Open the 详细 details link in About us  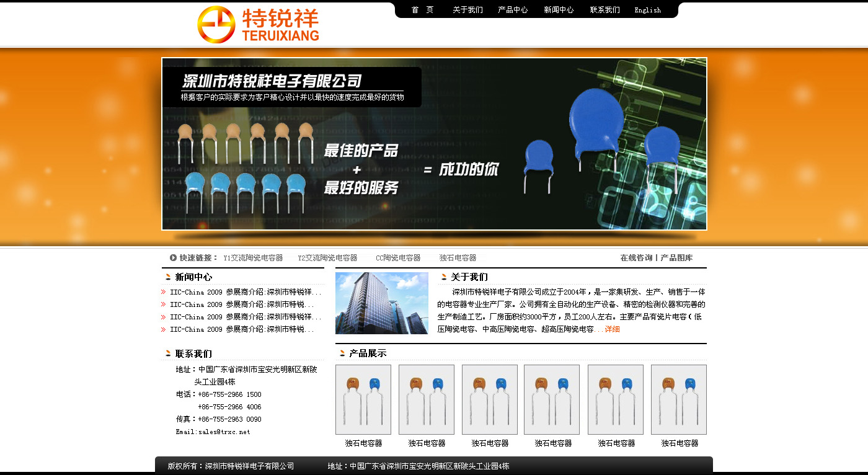pyautogui.click(x=613, y=329)
